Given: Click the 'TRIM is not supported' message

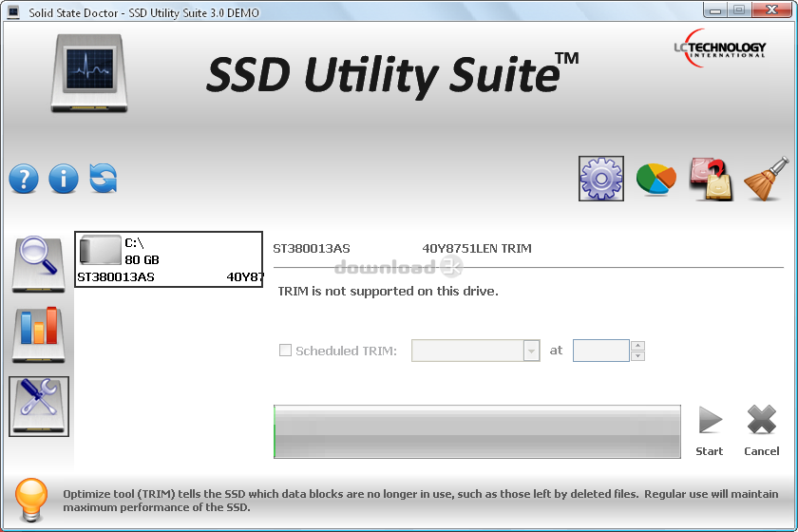Looking at the screenshot, I should pos(388,292).
